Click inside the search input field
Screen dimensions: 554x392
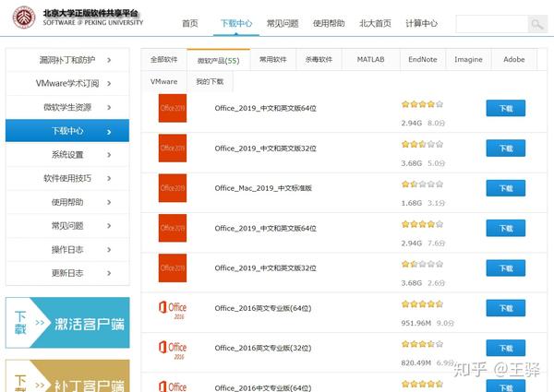[x=492, y=24]
